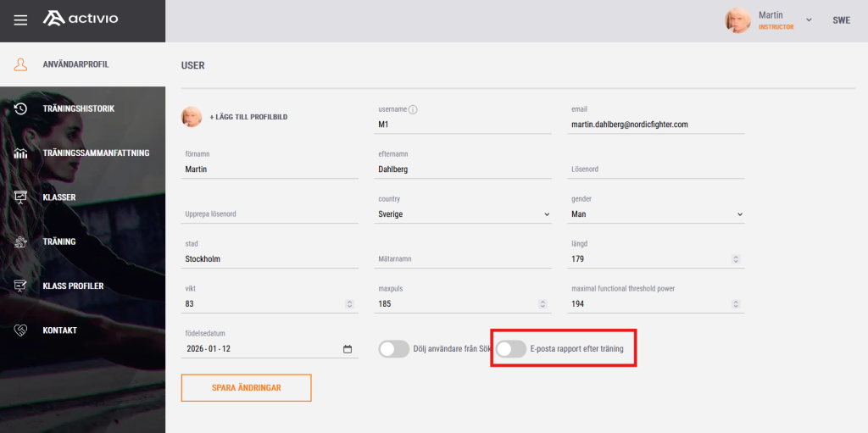Open the gender dropdown showing Man
This screenshot has width=868, height=433.
657,214
